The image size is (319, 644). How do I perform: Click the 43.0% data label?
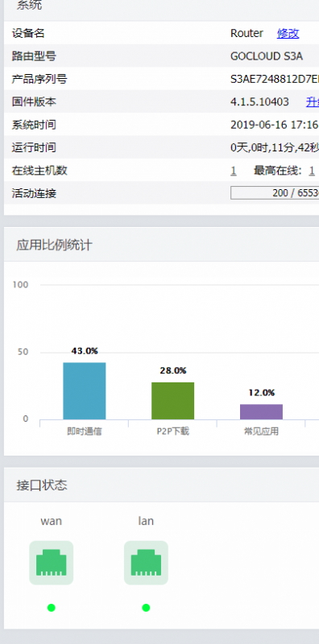tap(85, 351)
